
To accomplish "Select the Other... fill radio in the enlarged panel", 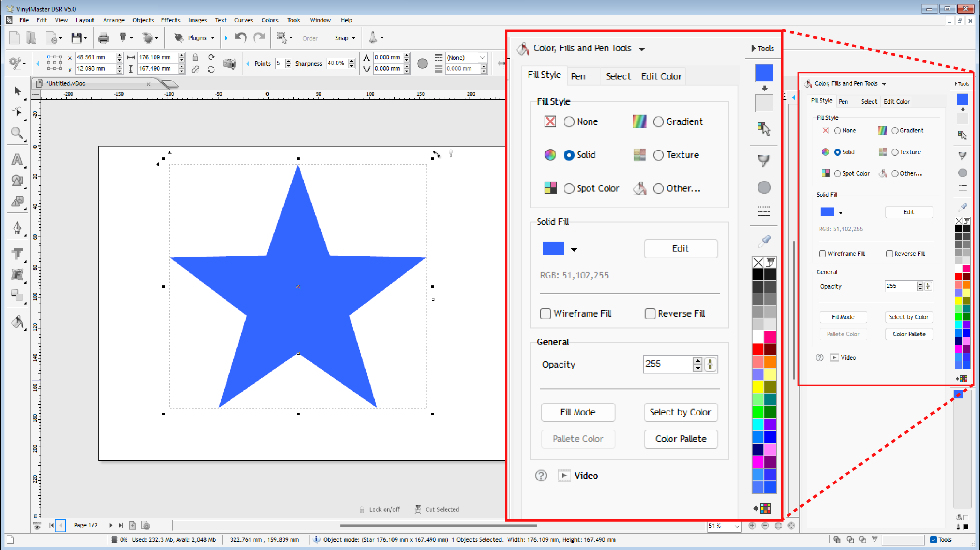I will click(x=659, y=189).
